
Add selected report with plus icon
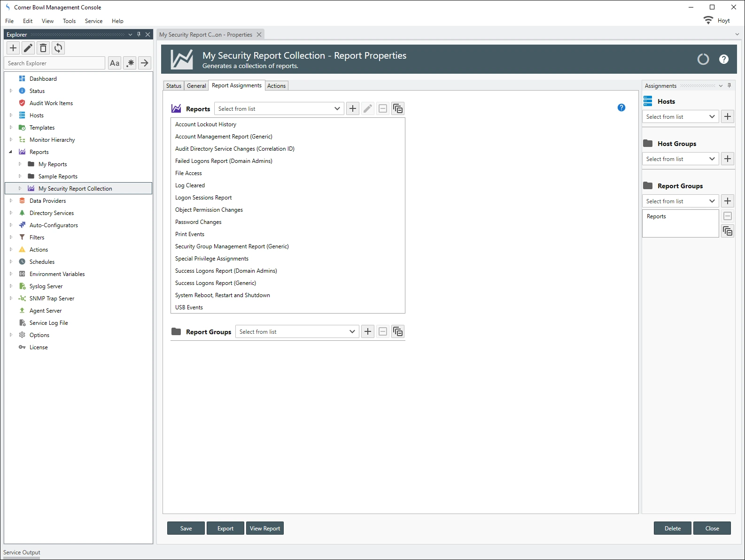click(353, 109)
